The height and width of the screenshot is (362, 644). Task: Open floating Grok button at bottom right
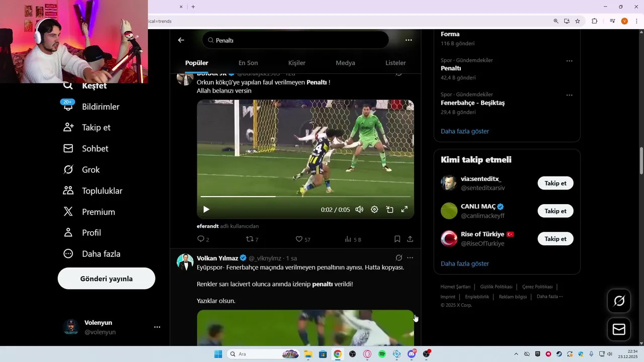coord(619,301)
